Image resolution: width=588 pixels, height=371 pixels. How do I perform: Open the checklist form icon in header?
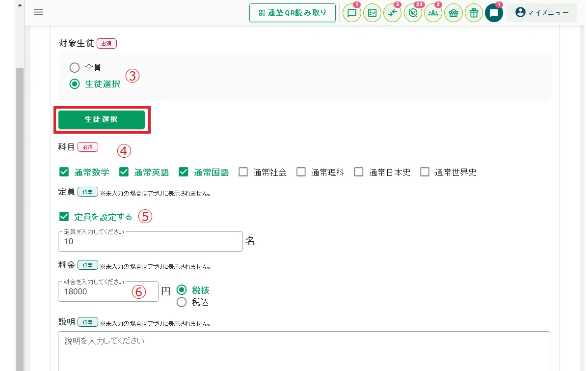(372, 13)
